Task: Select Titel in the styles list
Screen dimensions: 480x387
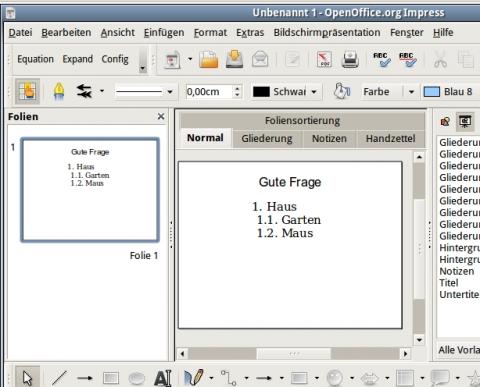Action: 449,283
